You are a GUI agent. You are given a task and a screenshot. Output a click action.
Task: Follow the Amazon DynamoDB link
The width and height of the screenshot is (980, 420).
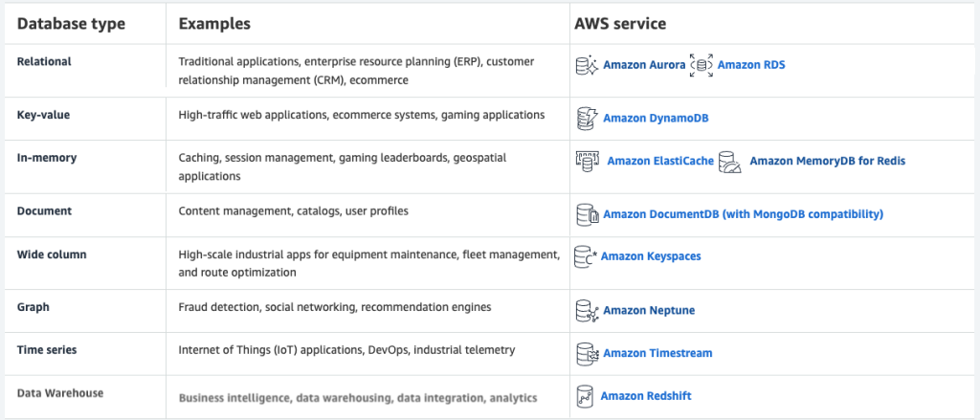click(x=656, y=120)
